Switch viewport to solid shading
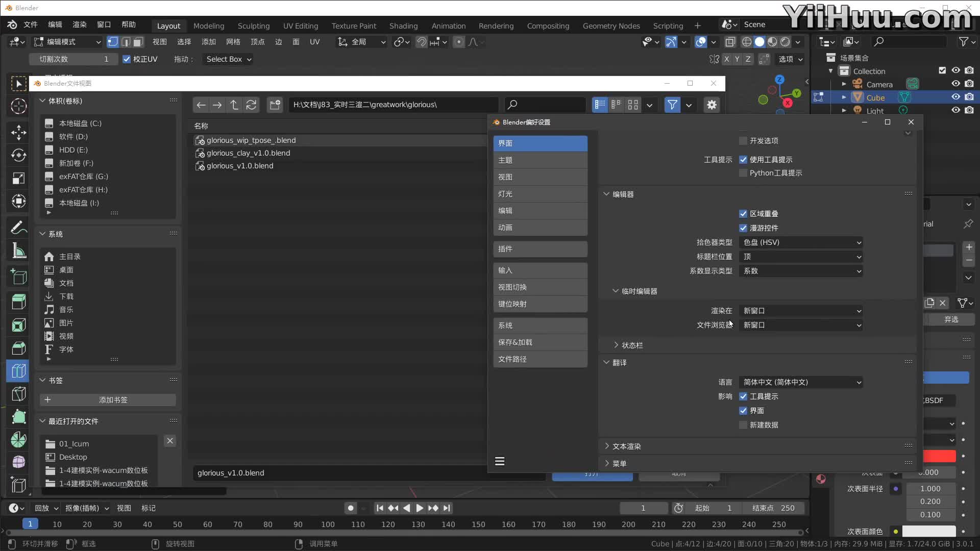 coord(759,42)
